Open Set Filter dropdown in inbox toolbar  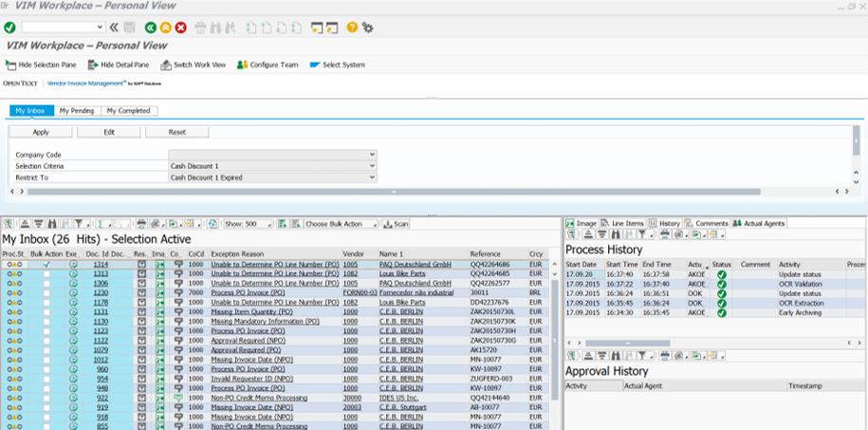click(82, 224)
